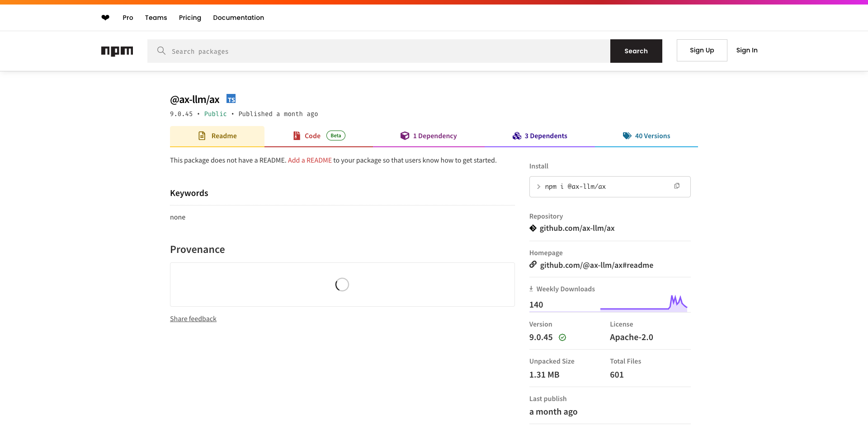Open the npm logo home link

[117, 51]
